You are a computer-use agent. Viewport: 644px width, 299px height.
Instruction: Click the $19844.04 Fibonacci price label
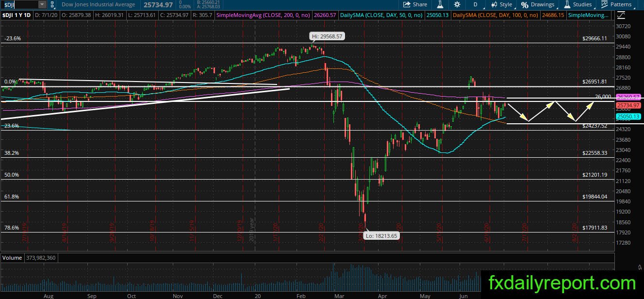point(594,197)
